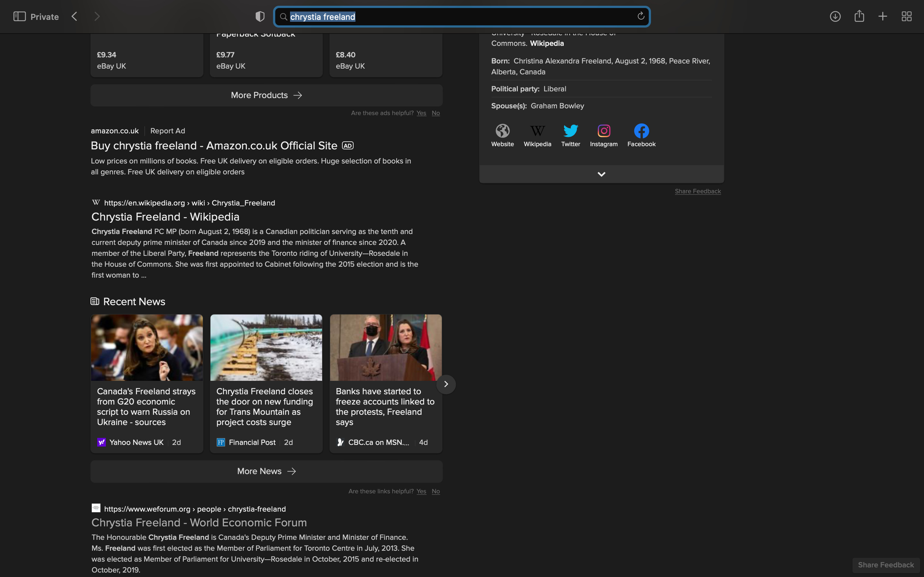This screenshot has height=577, width=924.
Task: Answer Yes to ads helpful question
Action: click(421, 113)
